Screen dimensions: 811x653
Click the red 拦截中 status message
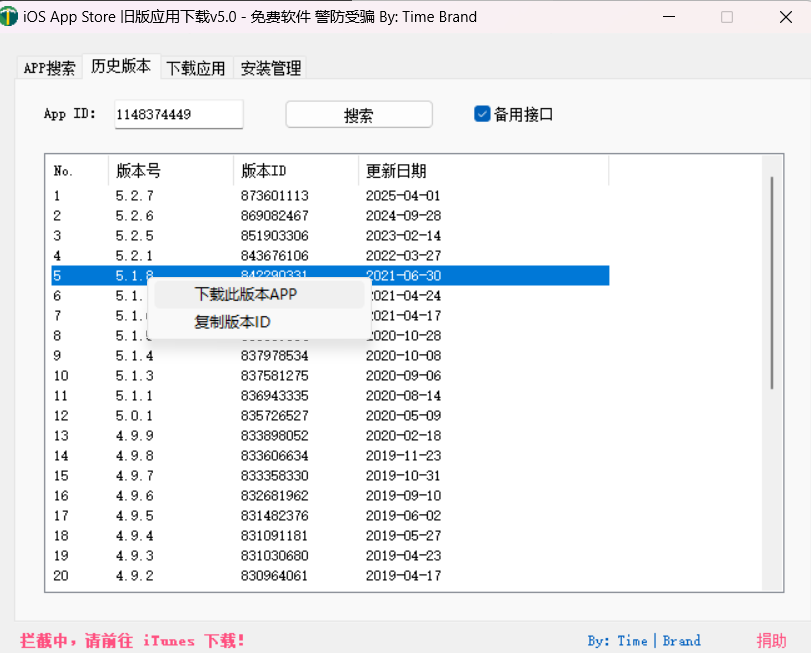coord(132,641)
